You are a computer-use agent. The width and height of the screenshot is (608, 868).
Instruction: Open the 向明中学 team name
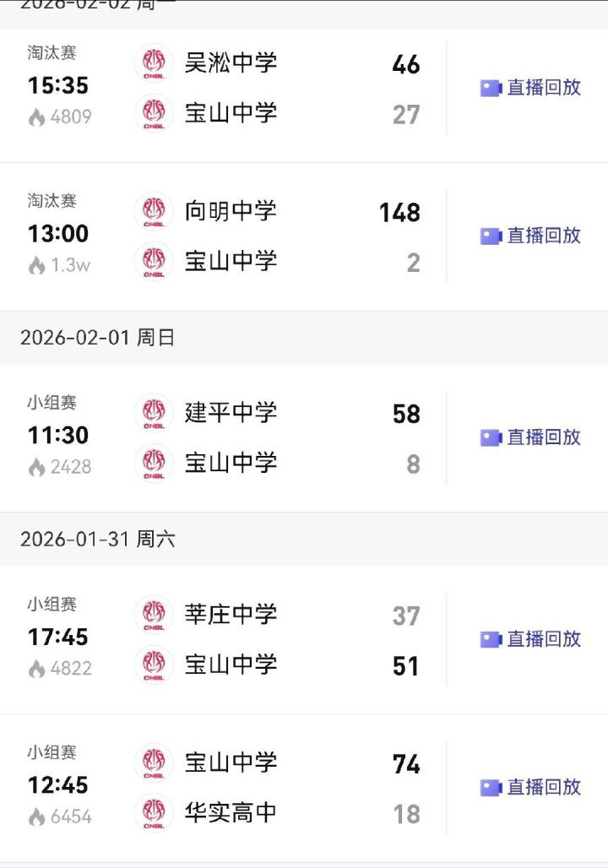pyautogui.click(x=231, y=210)
